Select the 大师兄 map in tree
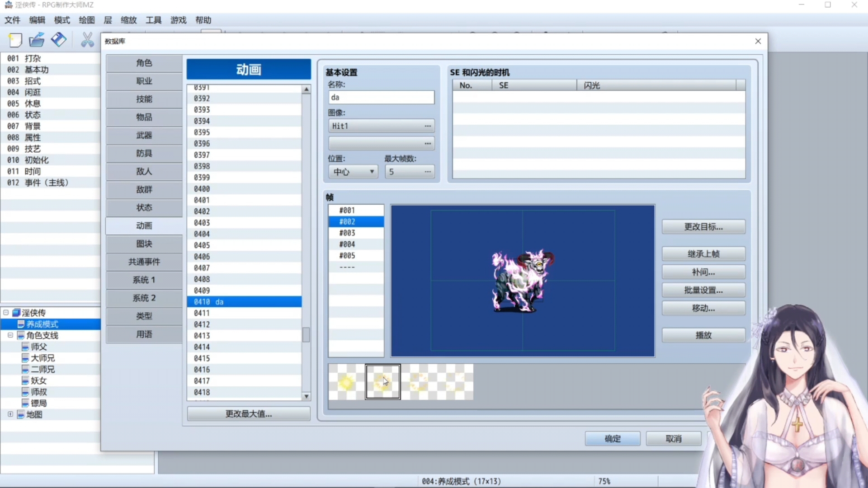 click(x=42, y=358)
